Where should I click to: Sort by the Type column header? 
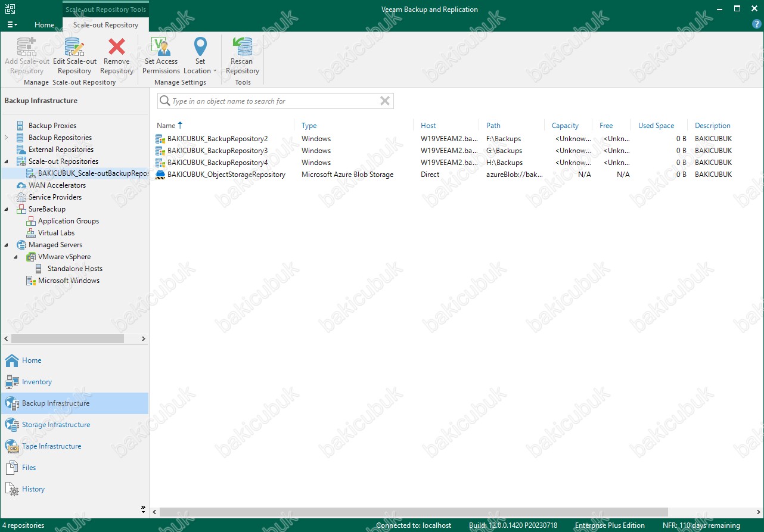(x=309, y=126)
